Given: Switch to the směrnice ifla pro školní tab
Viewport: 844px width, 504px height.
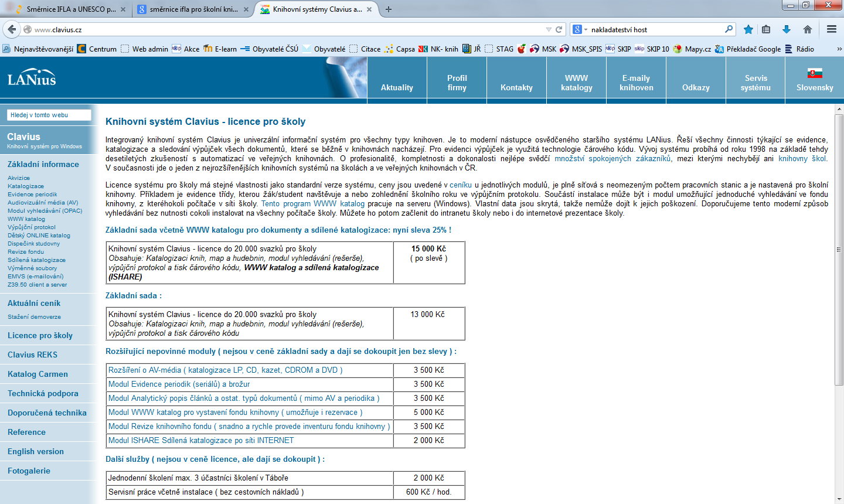Looking at the screenshot, I should point(193,9).
